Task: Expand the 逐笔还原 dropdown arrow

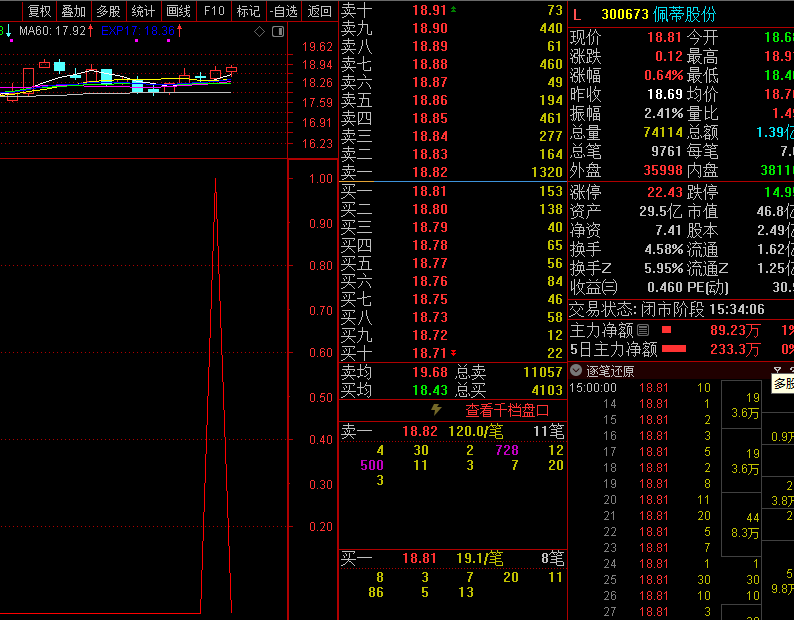Action: 576,370
